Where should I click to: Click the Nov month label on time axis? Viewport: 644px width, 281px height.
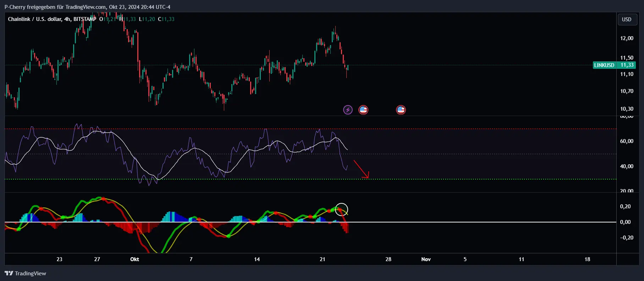tap(426, 259)
